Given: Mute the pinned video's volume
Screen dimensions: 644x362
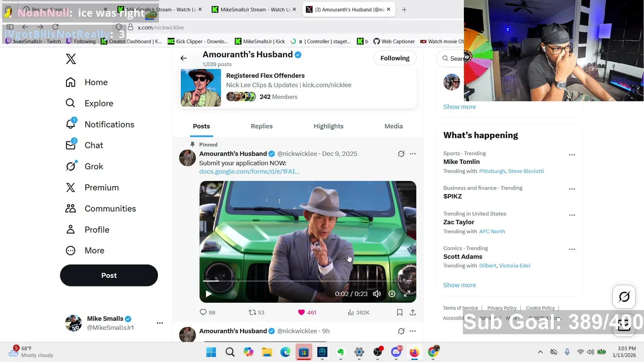Looking at the screenshot, I should 377,294.
